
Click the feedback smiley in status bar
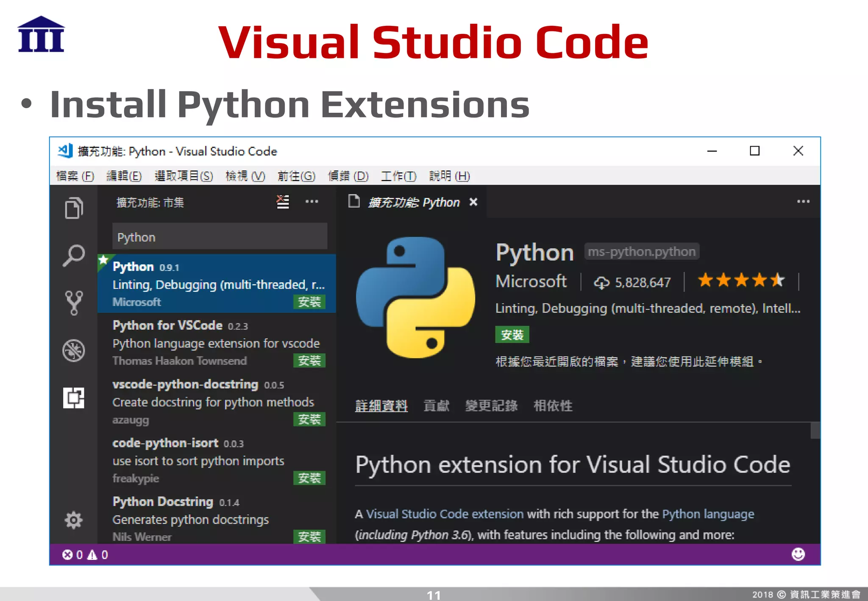[798, 554]
